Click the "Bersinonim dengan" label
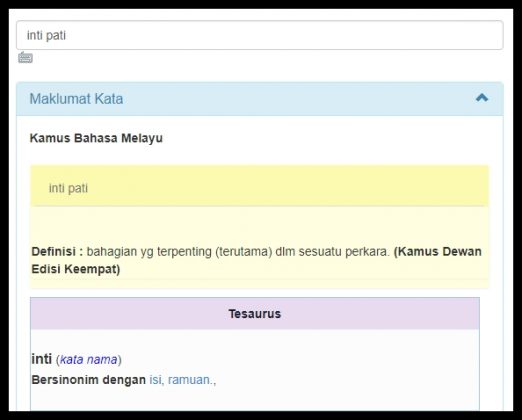Viewport: 522px width, 420px height. click(x=88, y=379)
